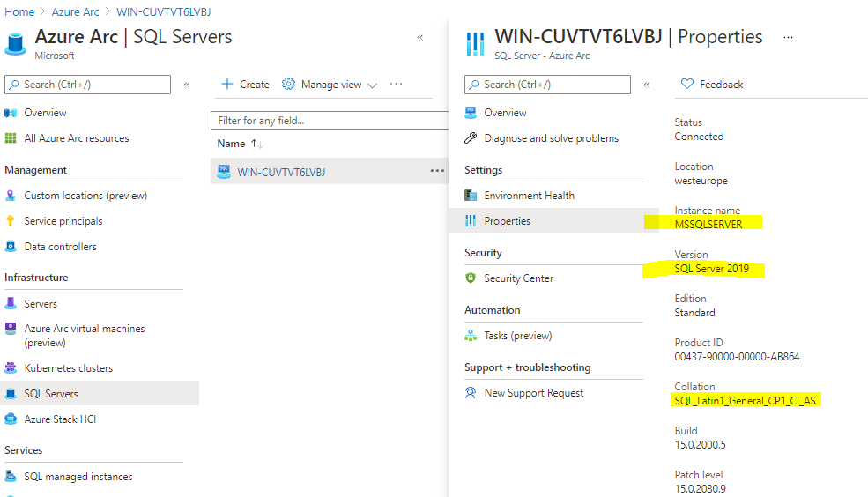Open the Manage view dropdown
868x497 pixels.
tap(330, 85)
